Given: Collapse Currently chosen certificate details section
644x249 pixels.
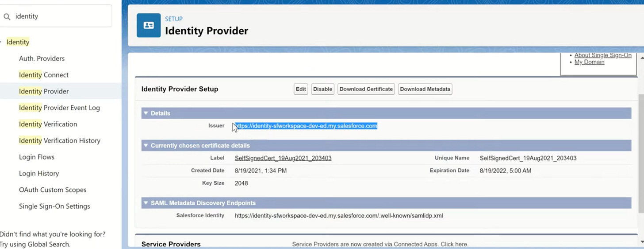Looking at the screenshot, I should 146,145.
